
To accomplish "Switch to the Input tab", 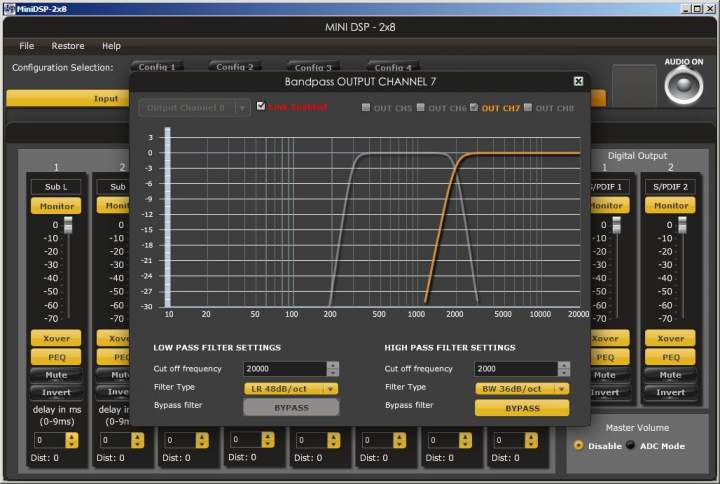I will click(68, 98).
